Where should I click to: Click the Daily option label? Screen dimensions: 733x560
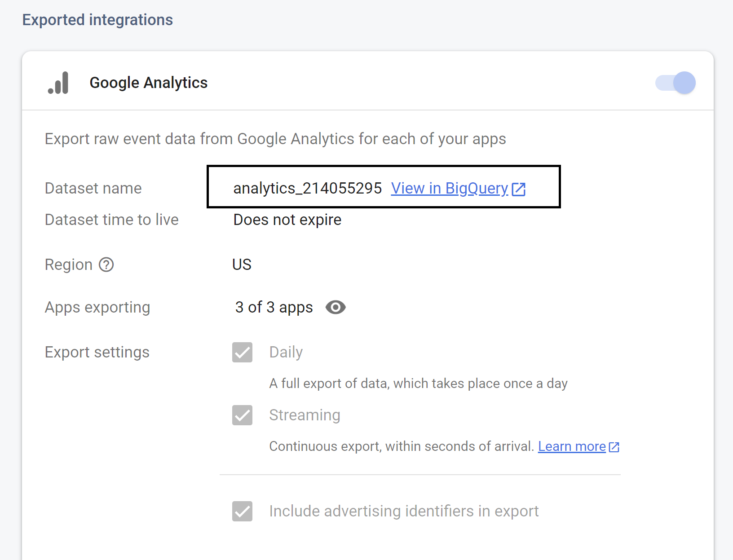click(286, 352)
